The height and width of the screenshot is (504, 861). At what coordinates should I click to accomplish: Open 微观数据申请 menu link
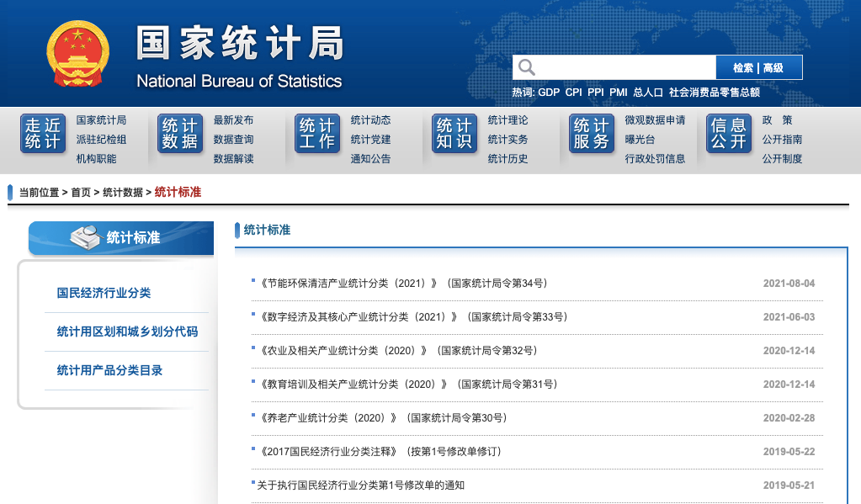(x=655, y=119)
